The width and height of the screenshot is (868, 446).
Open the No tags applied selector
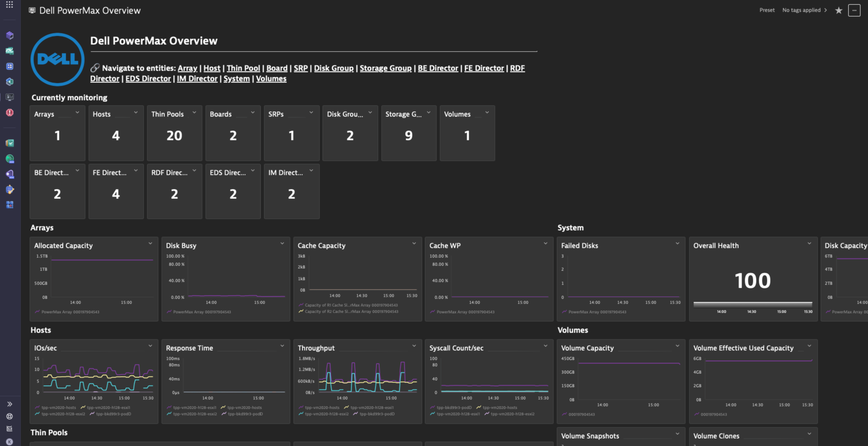point(805,10)
